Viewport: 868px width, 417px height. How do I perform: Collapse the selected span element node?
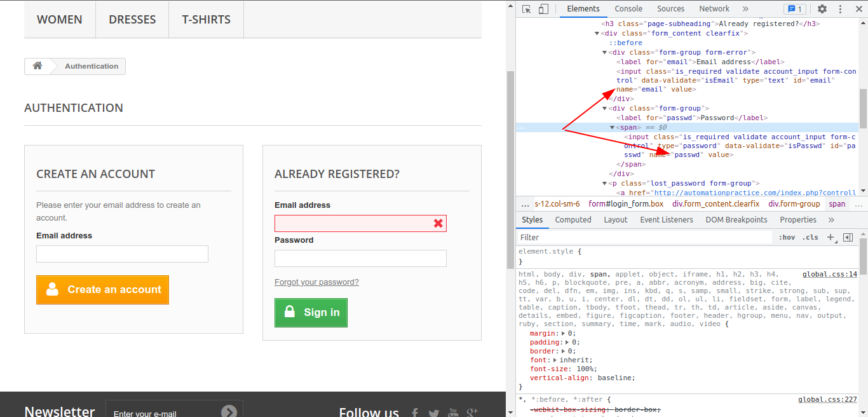pos(613,128)
